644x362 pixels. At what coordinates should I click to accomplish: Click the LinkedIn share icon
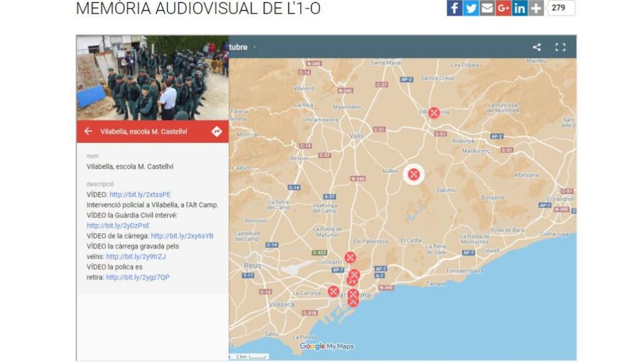click(x=519, y=8)
